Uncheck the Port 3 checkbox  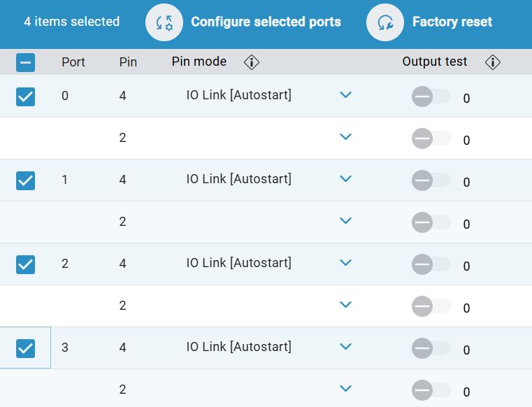[25, 348]
